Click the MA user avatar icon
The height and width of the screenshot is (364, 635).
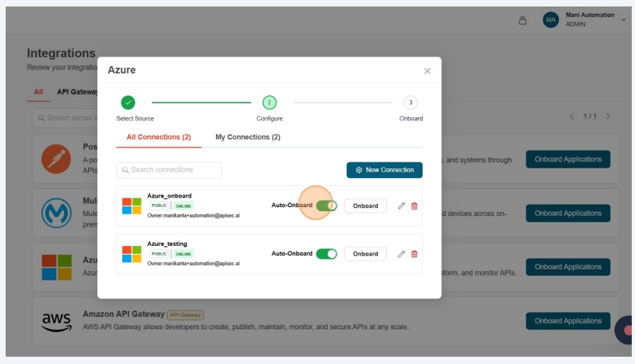click(551, 19)
